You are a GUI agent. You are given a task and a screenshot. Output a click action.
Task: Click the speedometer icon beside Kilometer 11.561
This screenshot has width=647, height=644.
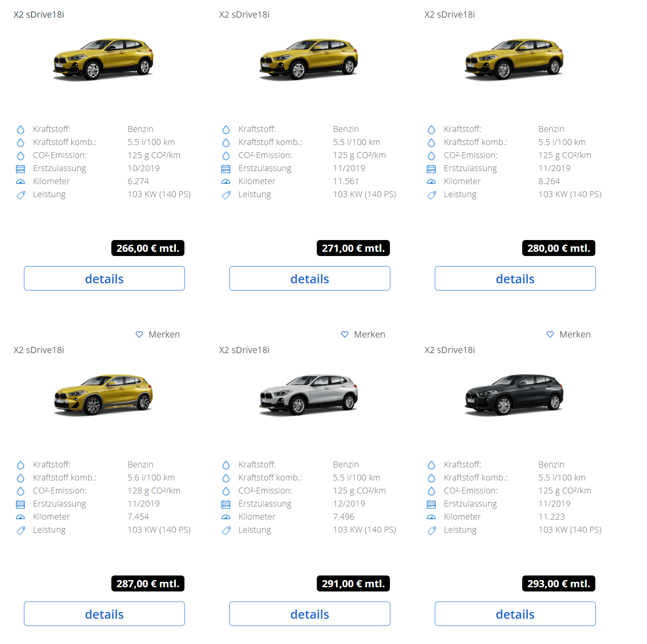226,182
